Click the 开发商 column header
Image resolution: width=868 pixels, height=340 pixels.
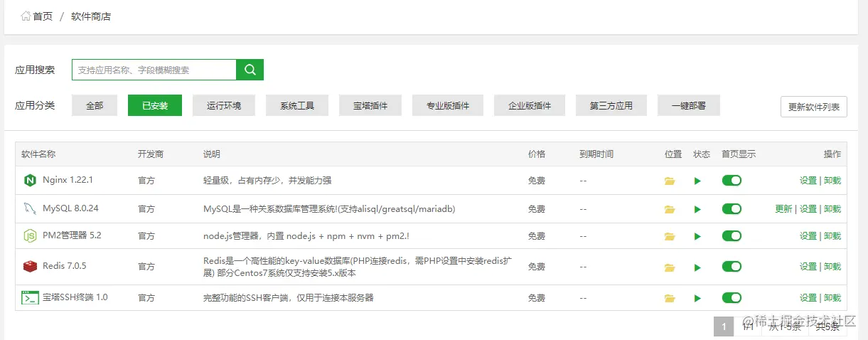[151, 154]
